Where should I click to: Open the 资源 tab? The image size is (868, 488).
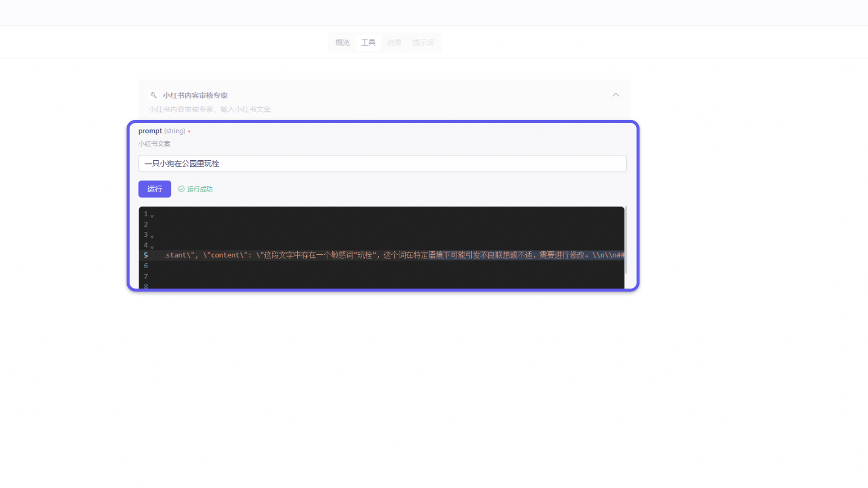(394, 42)
